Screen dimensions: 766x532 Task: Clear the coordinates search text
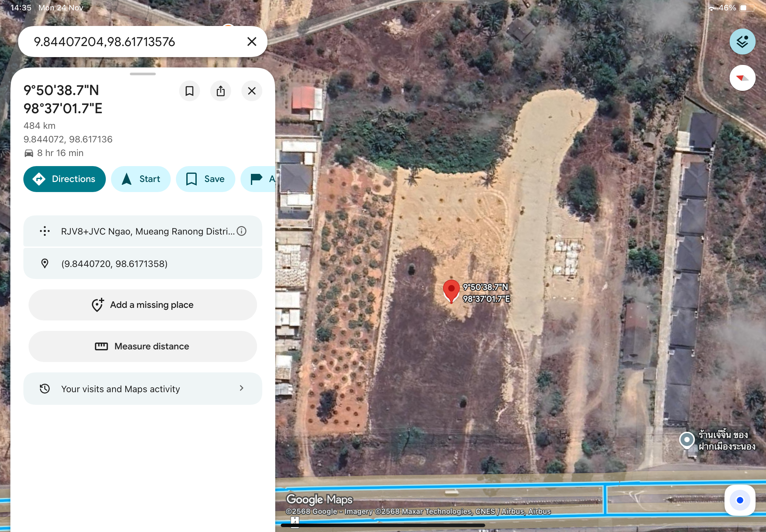pos(252,42)
